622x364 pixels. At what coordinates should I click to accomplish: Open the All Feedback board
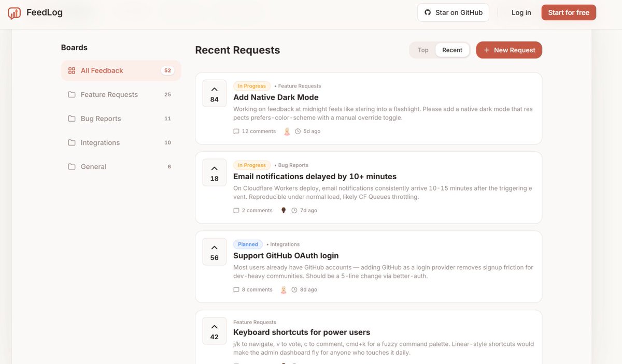[121, 70]
